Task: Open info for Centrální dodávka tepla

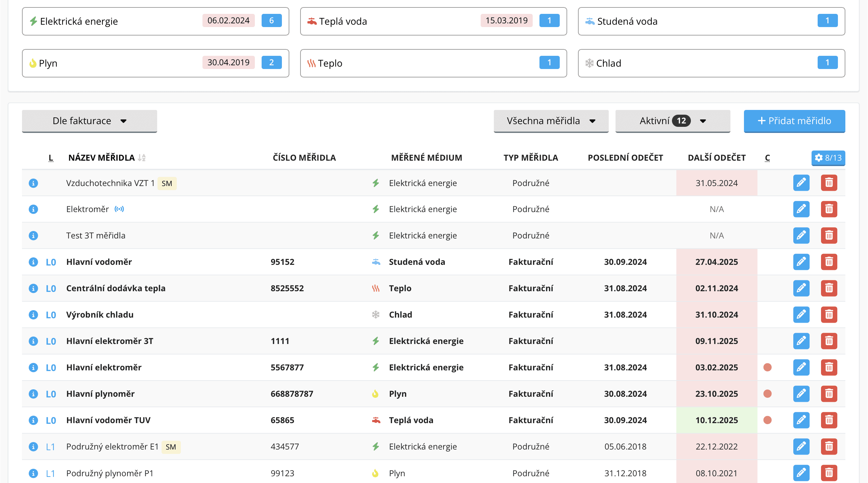Action: [x=33, y=288]
